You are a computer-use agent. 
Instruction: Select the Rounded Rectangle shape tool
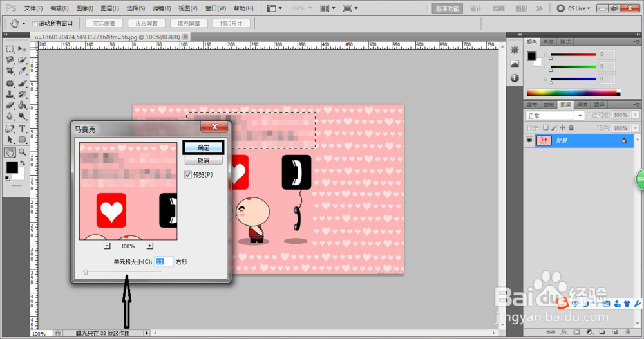point(22,140)
